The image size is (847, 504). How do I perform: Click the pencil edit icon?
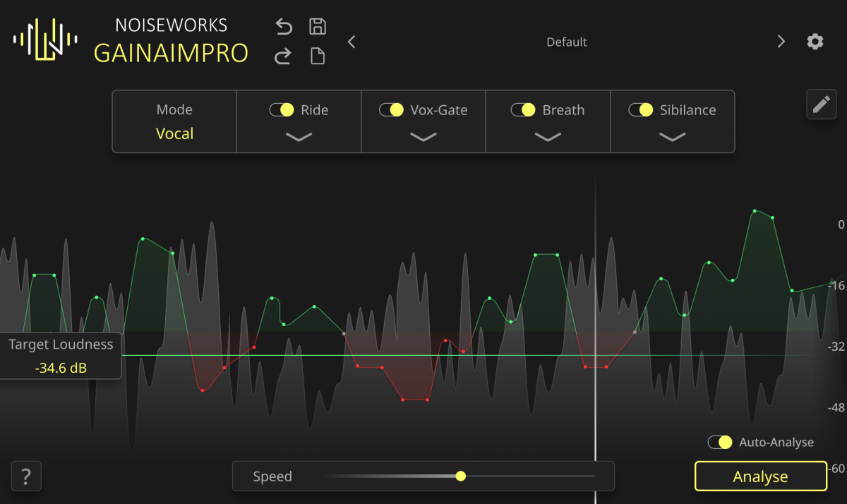click(822, 104)
